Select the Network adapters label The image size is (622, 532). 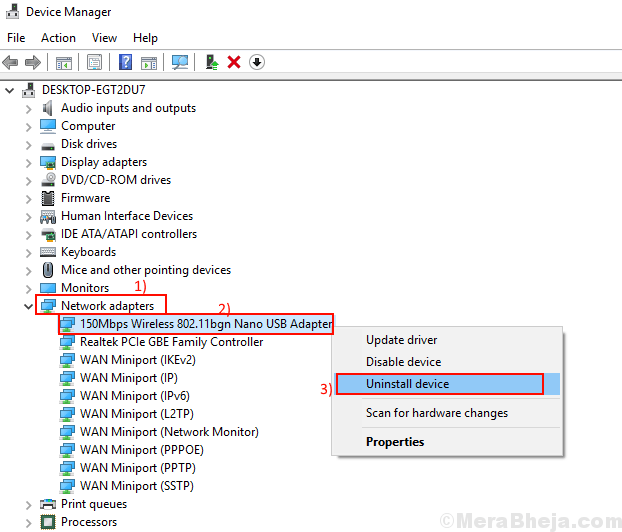[x=108, y=306]
